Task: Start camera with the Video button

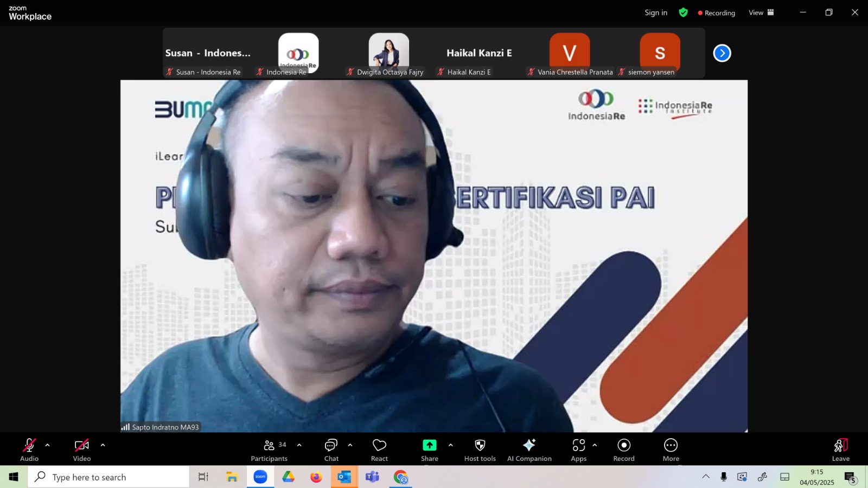Action: point(82,450)
